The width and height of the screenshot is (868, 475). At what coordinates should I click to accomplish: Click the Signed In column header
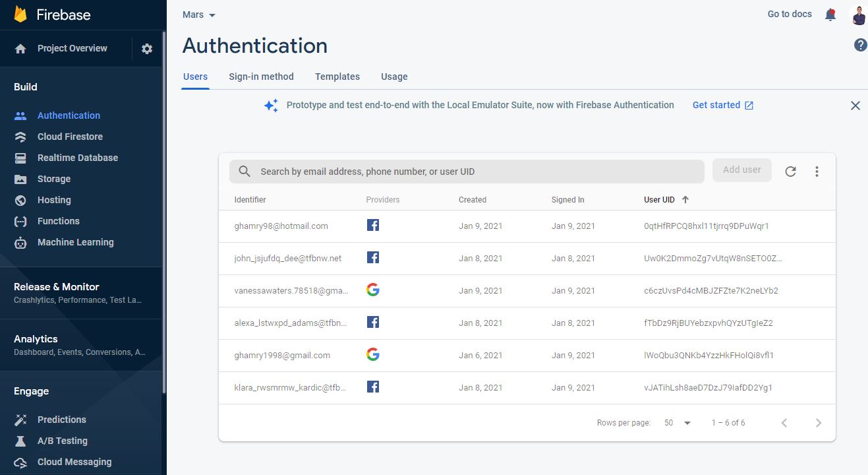568,200
